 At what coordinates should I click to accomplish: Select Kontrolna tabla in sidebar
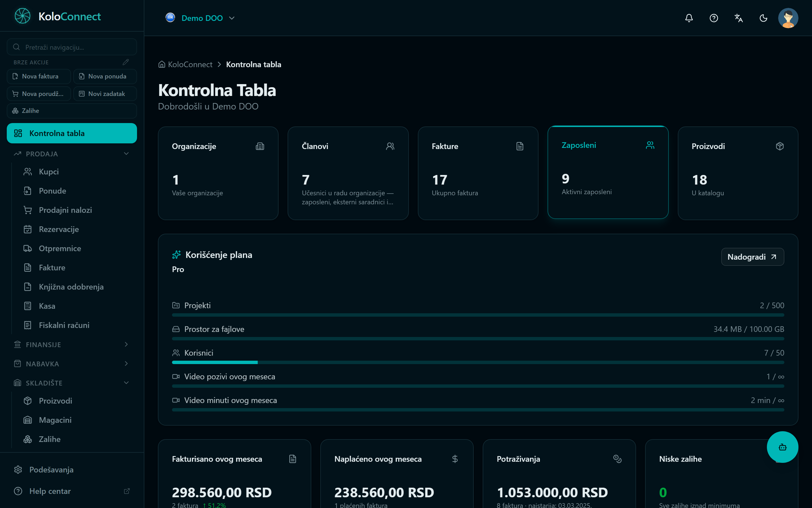pyautogui.click(x=72, y=133)
